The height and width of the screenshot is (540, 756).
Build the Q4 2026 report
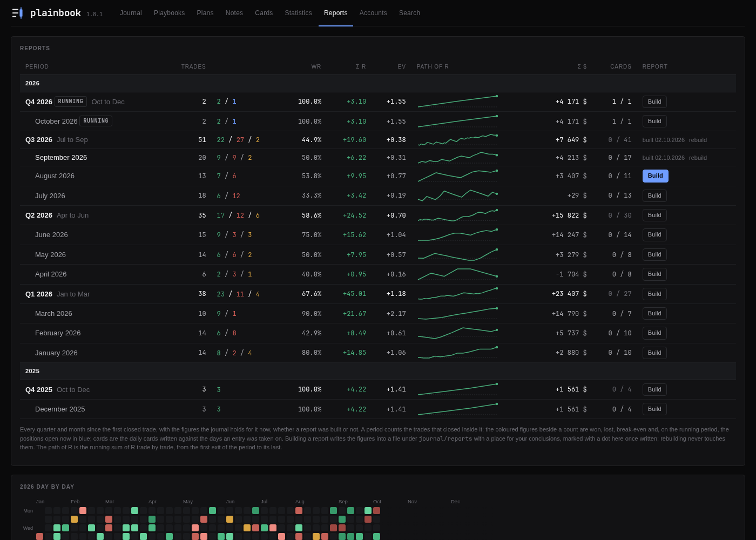pos(654,102)
